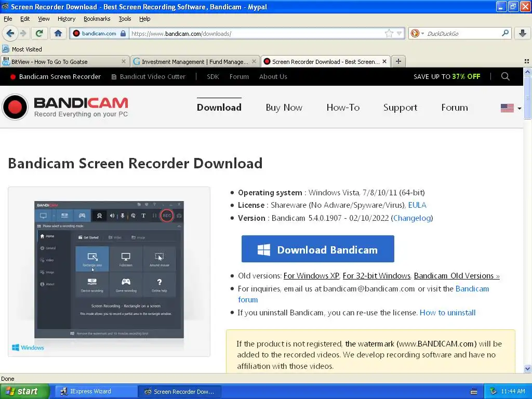This screenshot has height=399, width=532.
Task: Open the Downloads arrow toolbar button
Action: 523,33
